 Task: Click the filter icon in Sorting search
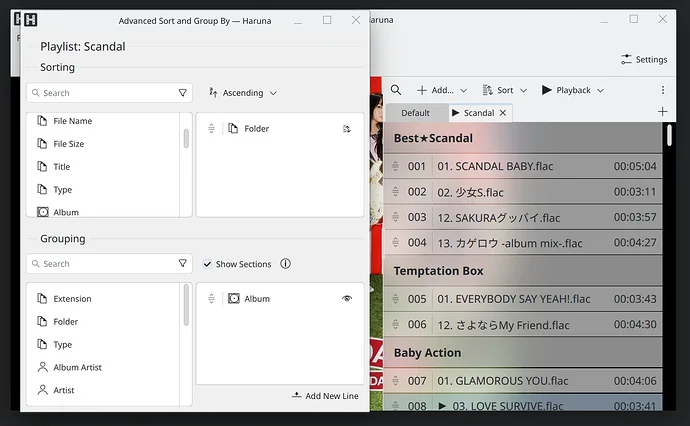click(182, 93)
